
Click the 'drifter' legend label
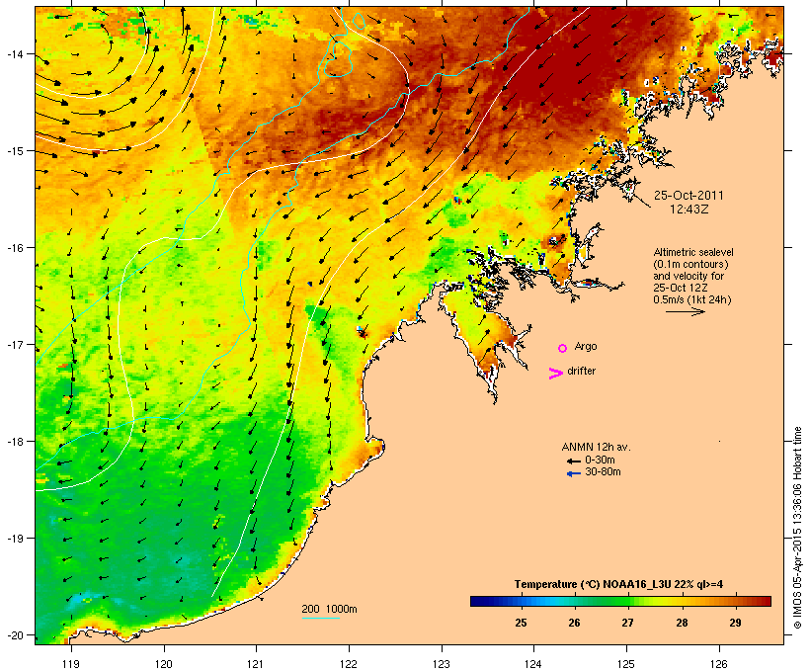click(x=581, y=371)
